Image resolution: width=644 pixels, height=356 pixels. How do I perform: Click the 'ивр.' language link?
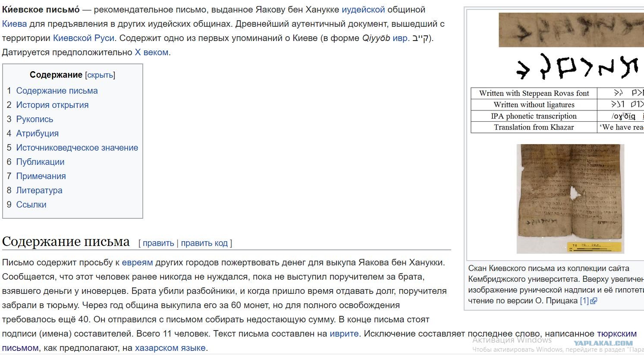pos(401,38)
